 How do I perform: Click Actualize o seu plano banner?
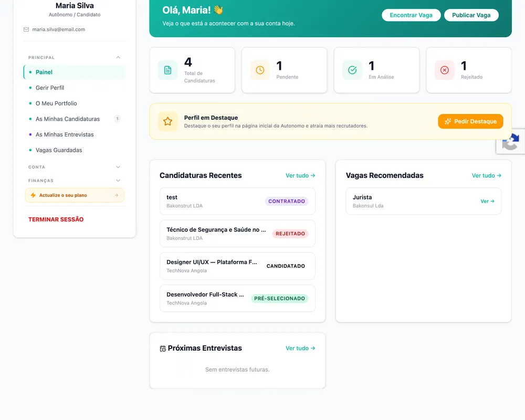tap(75, 195)
